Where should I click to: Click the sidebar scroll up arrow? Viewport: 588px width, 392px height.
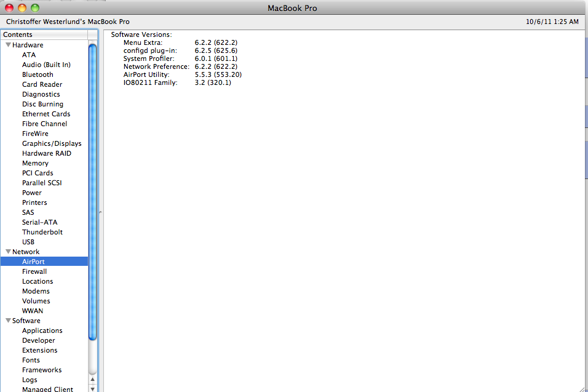point(93,380)
